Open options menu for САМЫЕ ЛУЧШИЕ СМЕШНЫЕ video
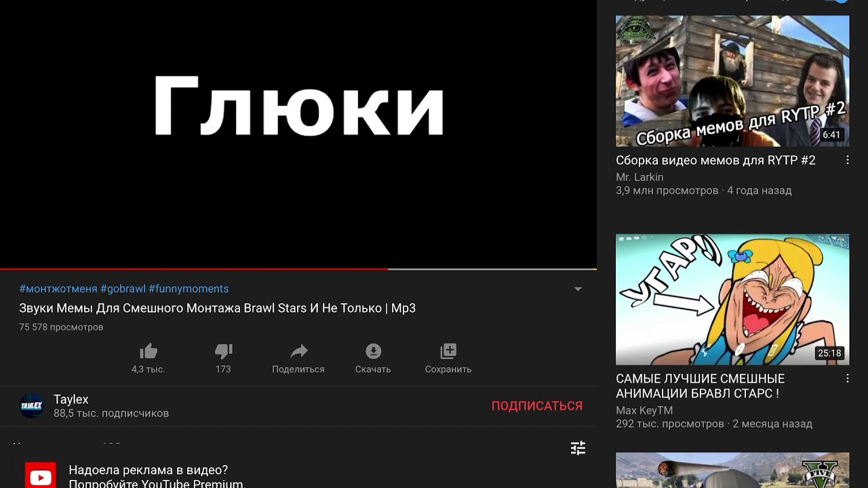Viewport: 868px width, 488px height. click(x=847, y=378)
